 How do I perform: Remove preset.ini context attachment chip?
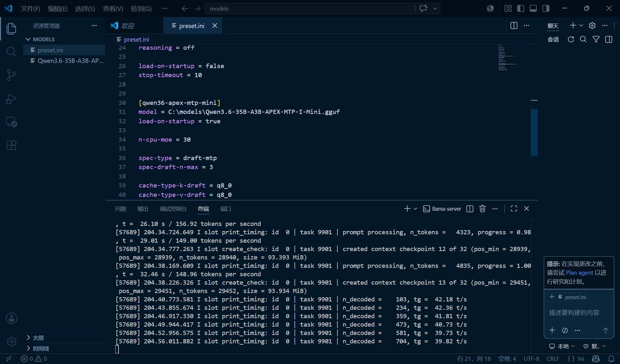pos(552,297)
